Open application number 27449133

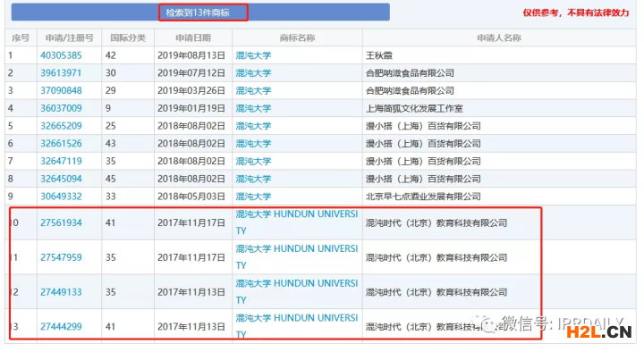[61, 292]
